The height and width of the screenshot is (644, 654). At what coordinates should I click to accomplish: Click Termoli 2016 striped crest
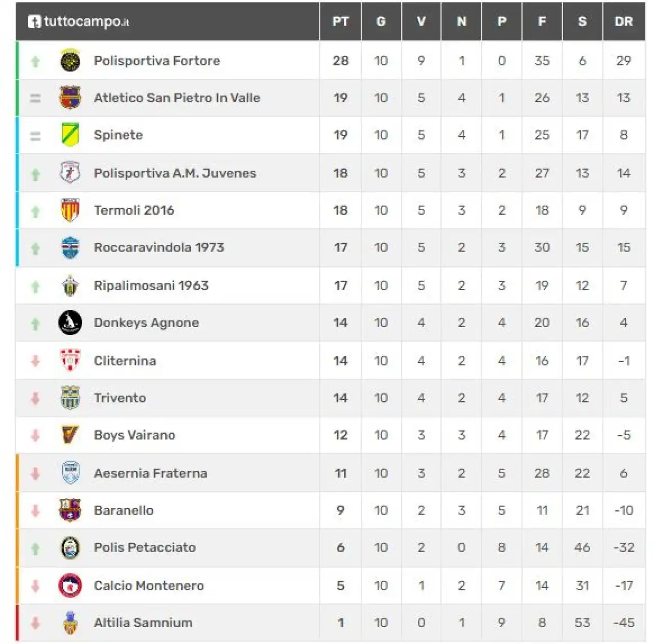pos(70,210)
